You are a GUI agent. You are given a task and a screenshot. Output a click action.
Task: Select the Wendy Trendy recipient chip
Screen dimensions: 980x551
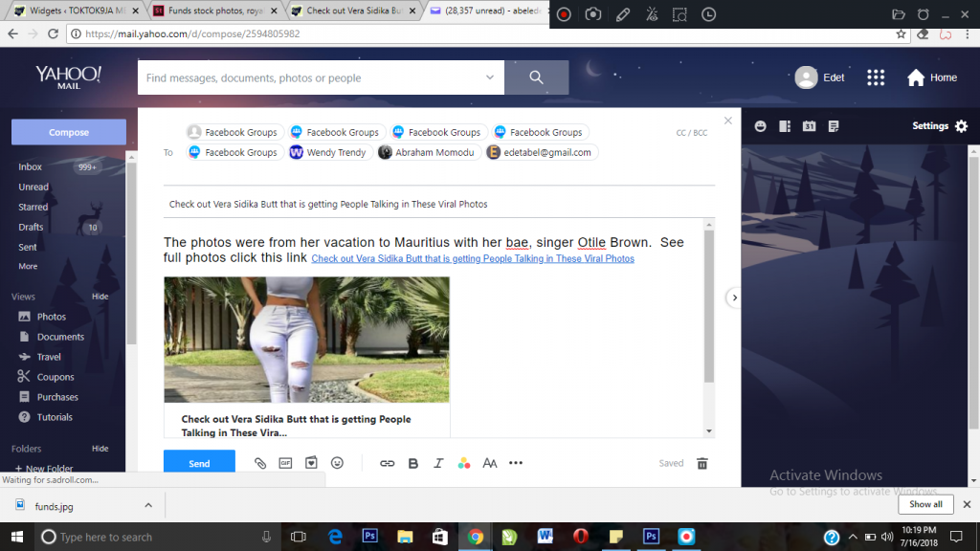(x=329, y=152)
